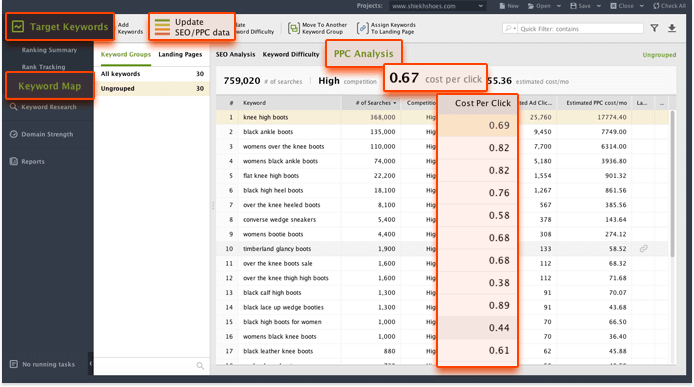Select flat knee high boots keyword
The width and height of the screenshot is (694, 387).
tap(271, 176)
